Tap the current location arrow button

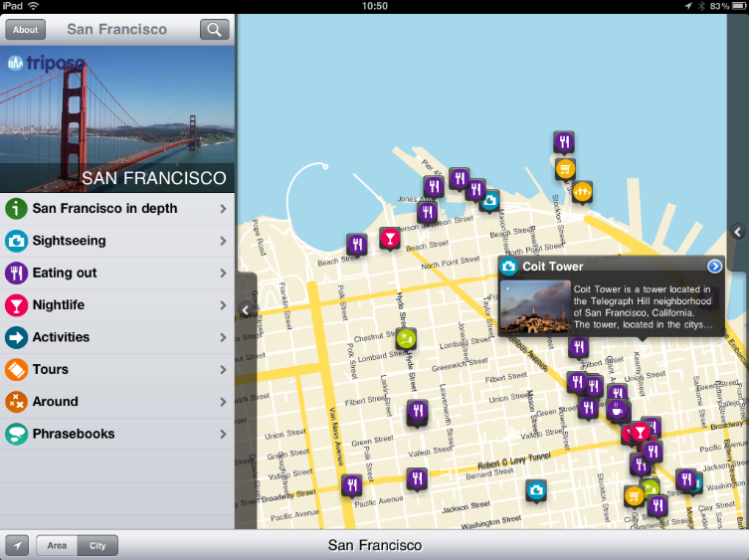pyautogui.click(x=17, y=545)
